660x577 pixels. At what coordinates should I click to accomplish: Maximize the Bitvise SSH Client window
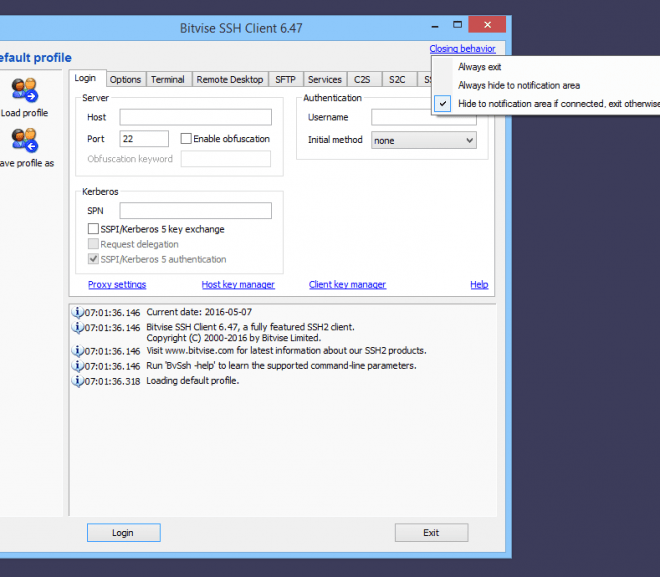coord(457,25)
